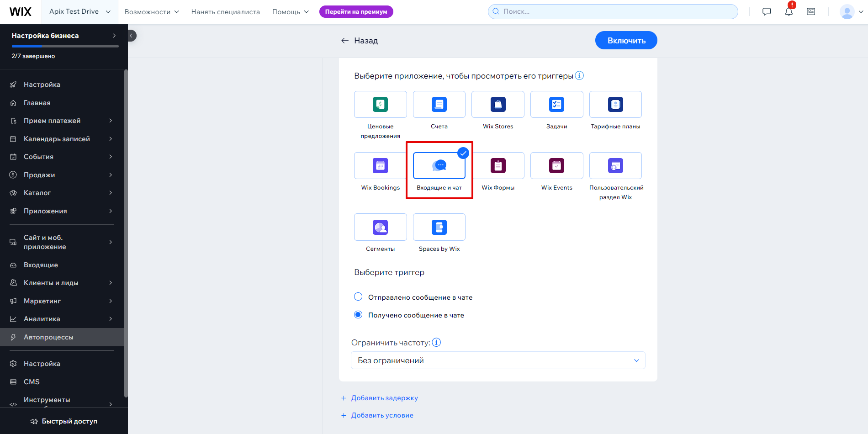Click the back arrow icon near Назад
The width and height of the screenshot is (868, 434).
[x=345, y=41]
